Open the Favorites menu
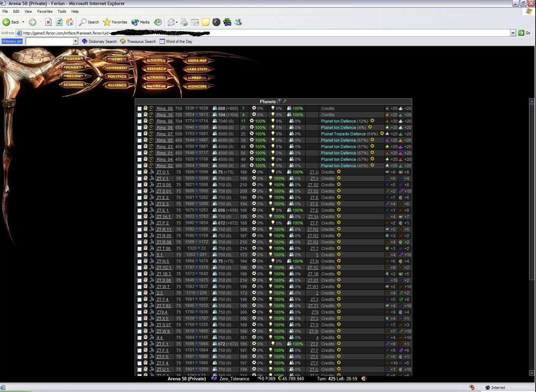Screen dimensions: 536x392 tap(45, 11)
